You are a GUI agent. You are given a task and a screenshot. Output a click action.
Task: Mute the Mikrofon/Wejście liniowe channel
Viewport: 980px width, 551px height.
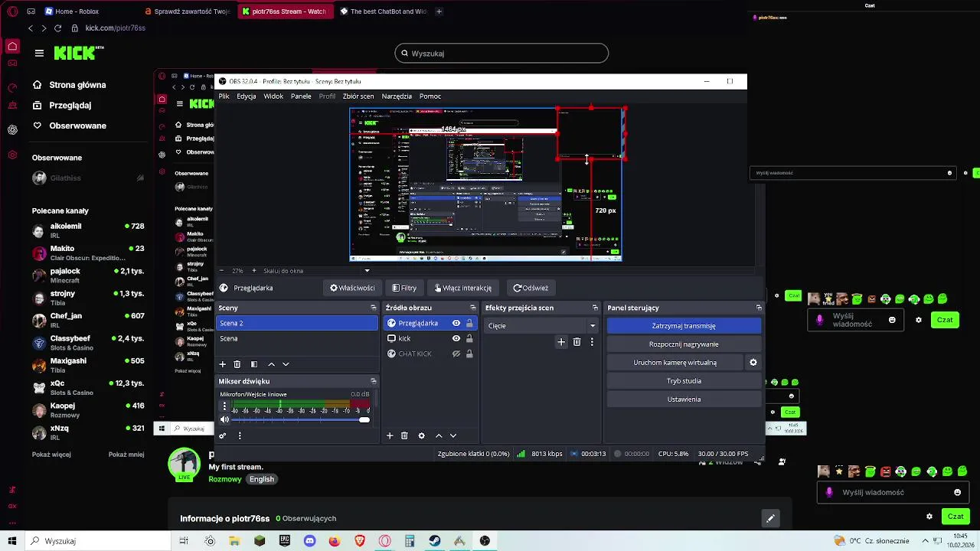click(224, 419)
